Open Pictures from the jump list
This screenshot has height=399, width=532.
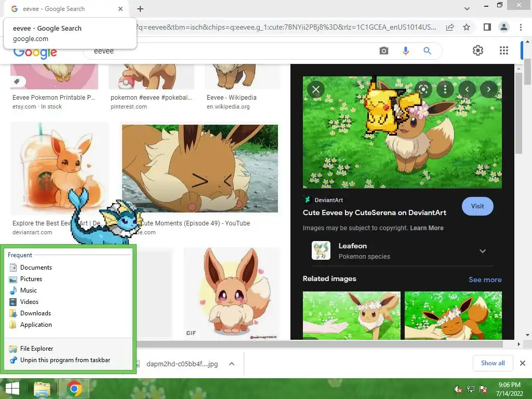[x=68, y=279]
